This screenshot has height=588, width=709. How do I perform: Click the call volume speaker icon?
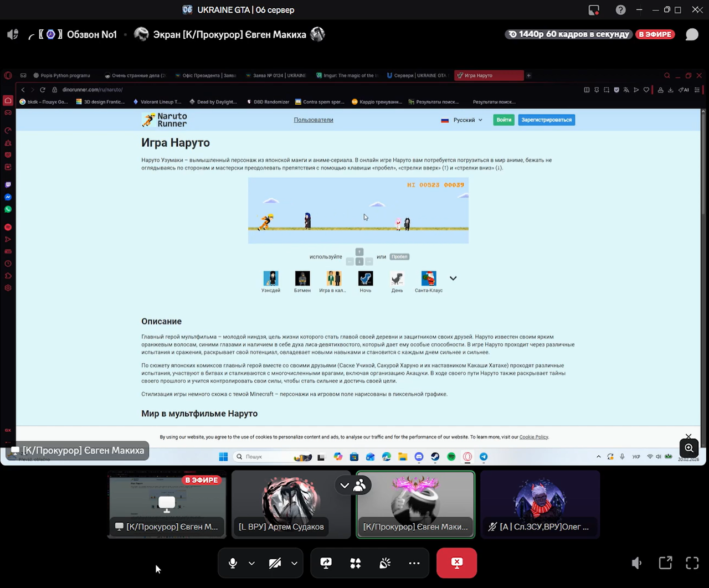pos(637,563)
